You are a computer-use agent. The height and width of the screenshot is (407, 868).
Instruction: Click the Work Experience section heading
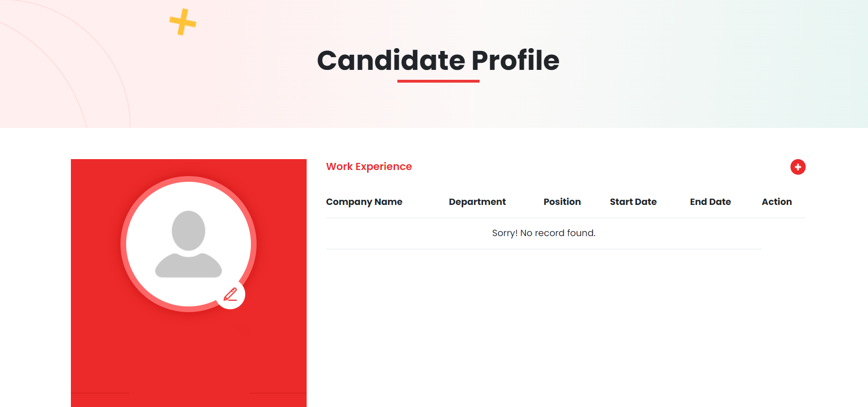[369, 167]
